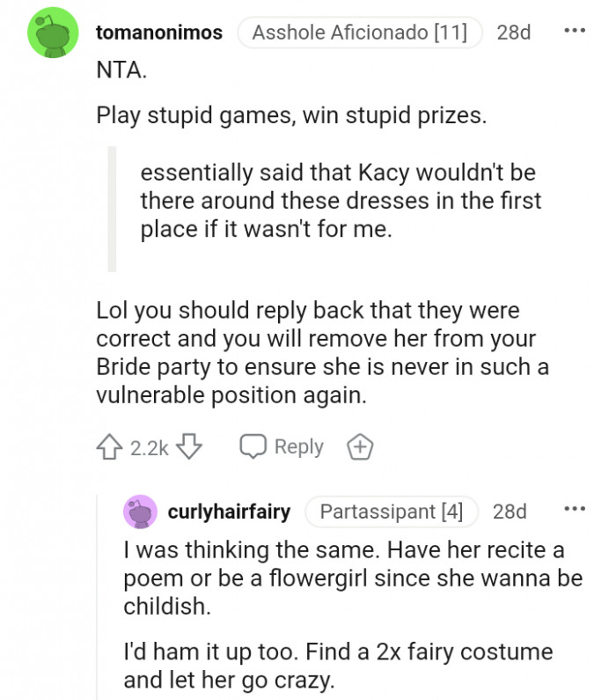Screen dimensions: 616x700
Task: Click the Partassipant [4] flair
Action: [x=391, y=512]
